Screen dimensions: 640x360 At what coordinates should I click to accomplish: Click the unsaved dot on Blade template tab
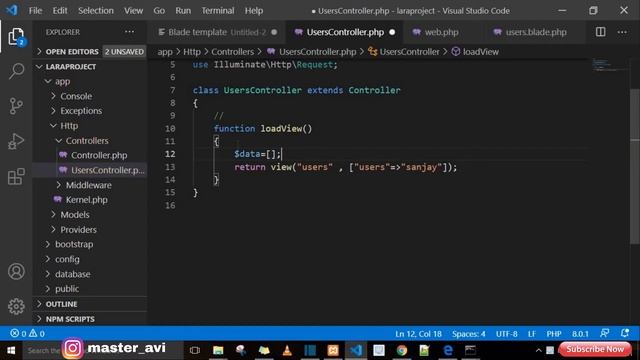tap(274, 32)
